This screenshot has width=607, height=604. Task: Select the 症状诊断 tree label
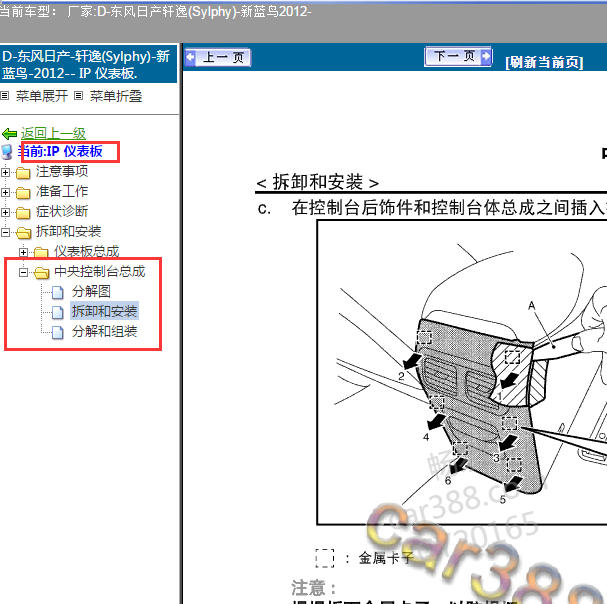click(x=62, y=211)
